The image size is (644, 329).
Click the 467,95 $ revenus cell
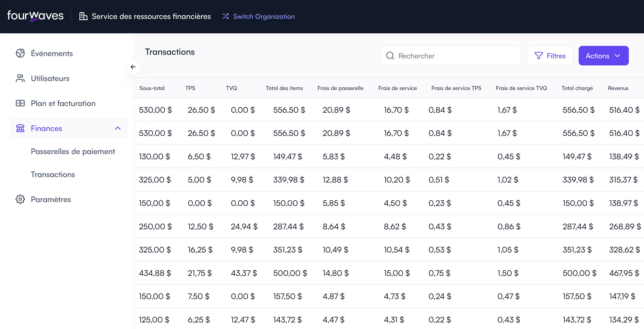pyautogui.click(x=624, y=273)
